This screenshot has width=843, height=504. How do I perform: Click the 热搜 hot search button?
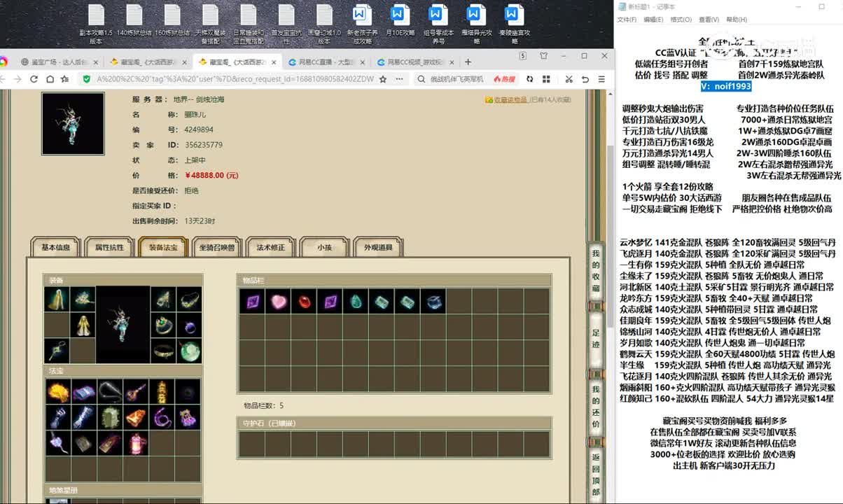coord(505,79)
